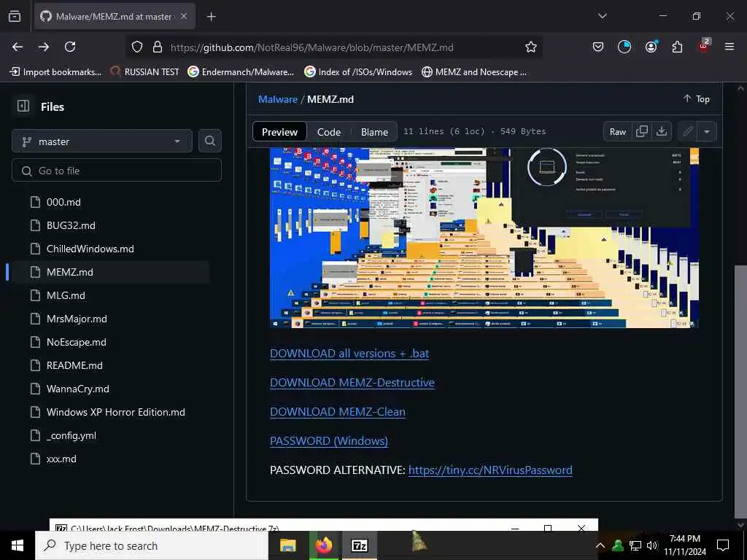Open MEMZ and Noescape bookmark

[x=474, y=72]
